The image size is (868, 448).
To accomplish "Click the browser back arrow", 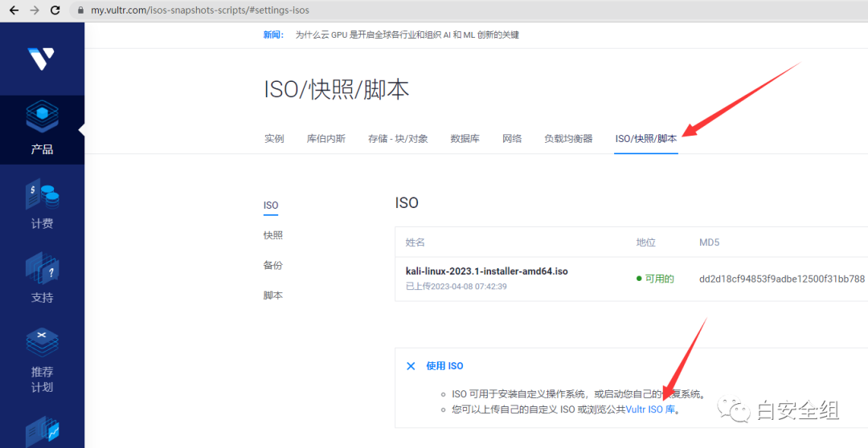I will point(14,10).
